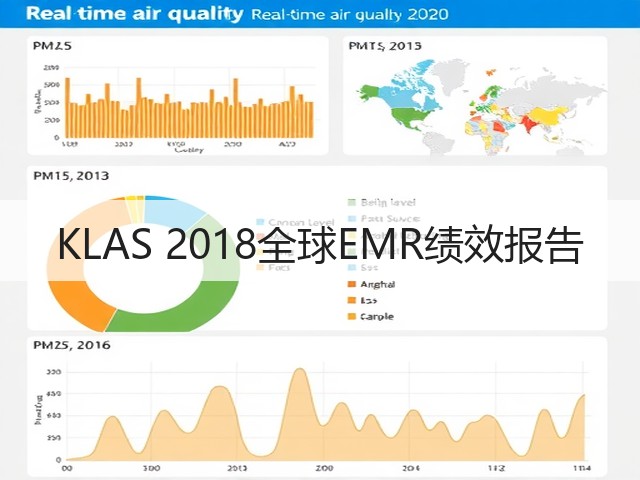Screen dimensions: 640x480
Task: Click the red India region on map
Action: tap(529, 123)
